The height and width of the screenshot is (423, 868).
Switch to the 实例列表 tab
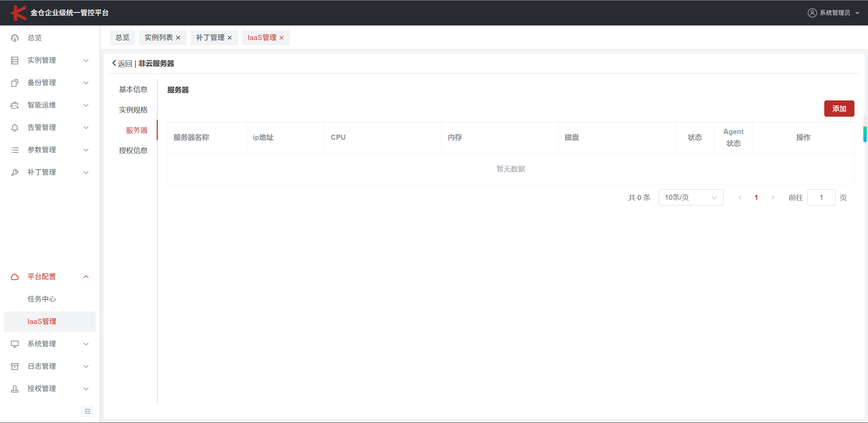pyautogui.click(x=158, y=37)
